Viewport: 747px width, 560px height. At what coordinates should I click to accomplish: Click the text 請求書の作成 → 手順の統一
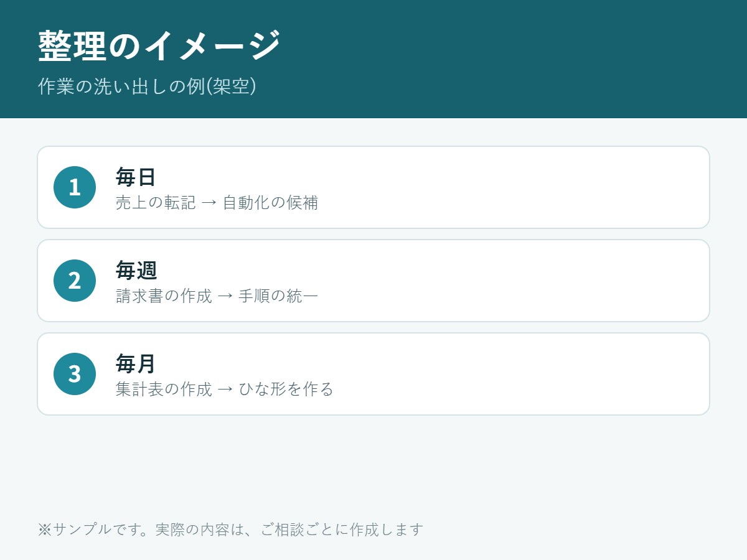point(217,296)
